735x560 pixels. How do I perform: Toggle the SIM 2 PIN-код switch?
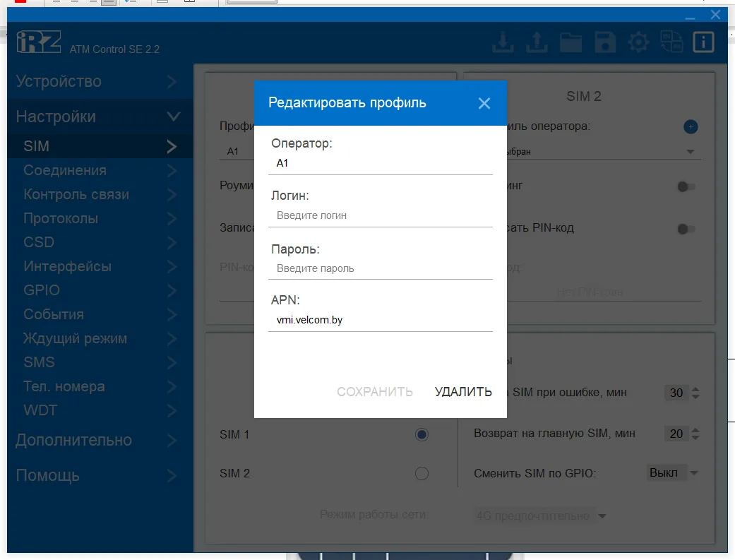click(686, 229)
